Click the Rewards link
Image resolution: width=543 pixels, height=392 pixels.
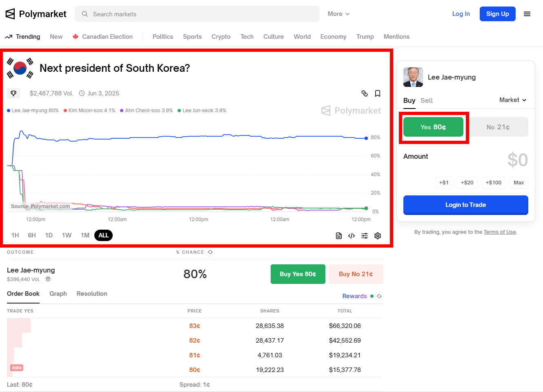354,296
